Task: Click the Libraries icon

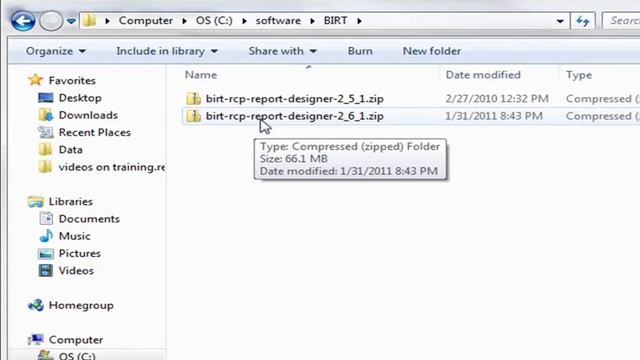Action: point(36,201)
